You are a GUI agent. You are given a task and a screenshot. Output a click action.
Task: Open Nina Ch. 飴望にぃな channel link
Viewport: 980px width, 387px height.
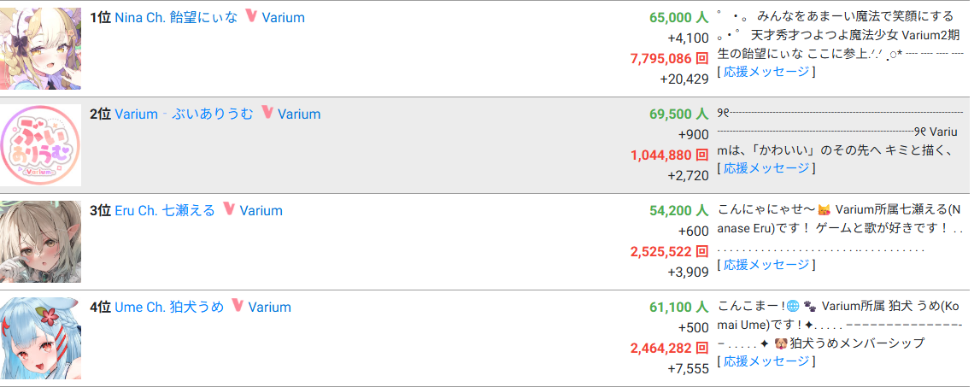click(x=176, y=17)
